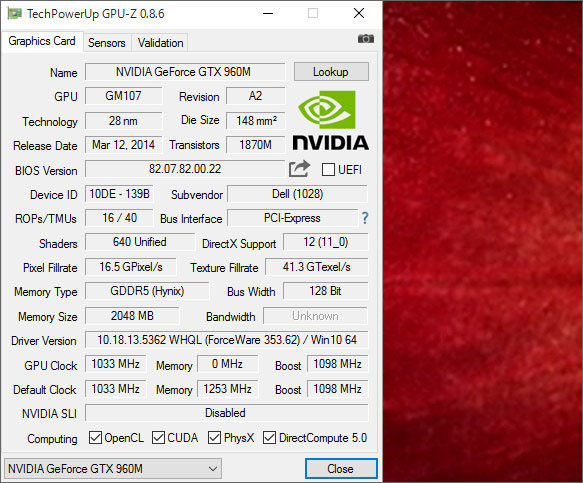
Task: Click the Technology field 28 nm
Action: pyautogui.click(x=123, y=120)
